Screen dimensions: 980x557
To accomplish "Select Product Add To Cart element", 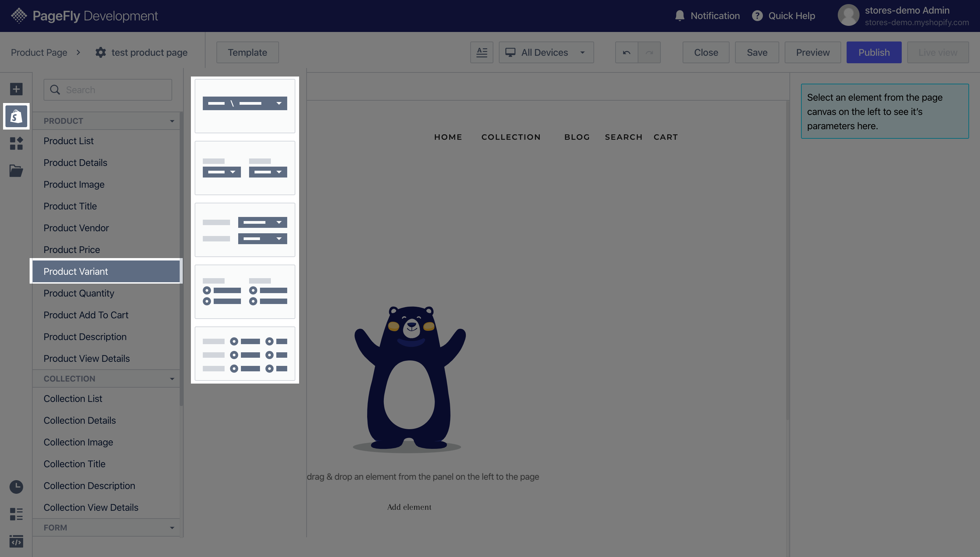I will [107, 315].
